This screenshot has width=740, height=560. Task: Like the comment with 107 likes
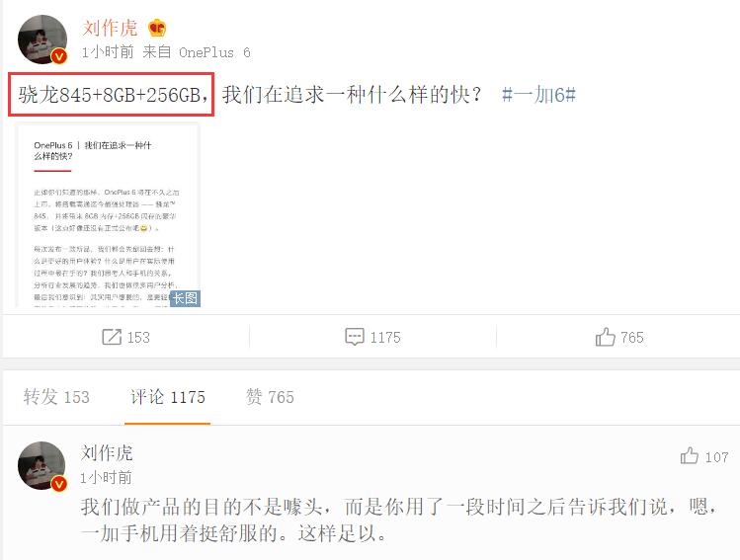[689, 455]
